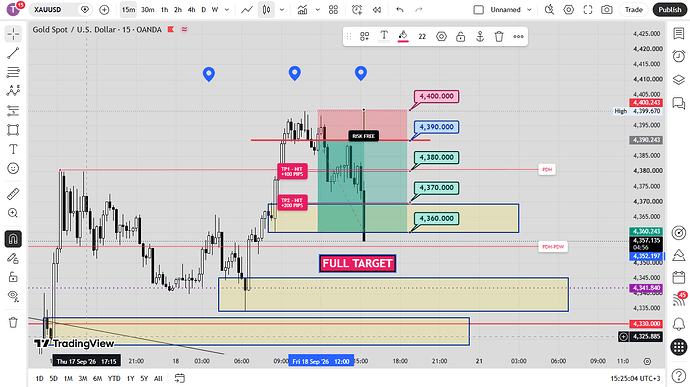Add symbol to compare with plus icon

[104, 9]
